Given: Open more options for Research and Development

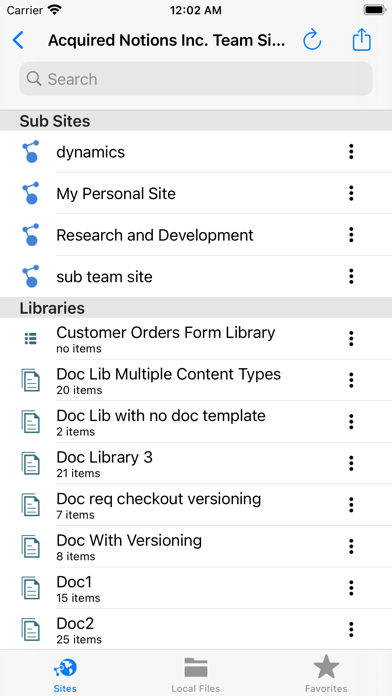Looking at the screenshot, I should (351, 235).
